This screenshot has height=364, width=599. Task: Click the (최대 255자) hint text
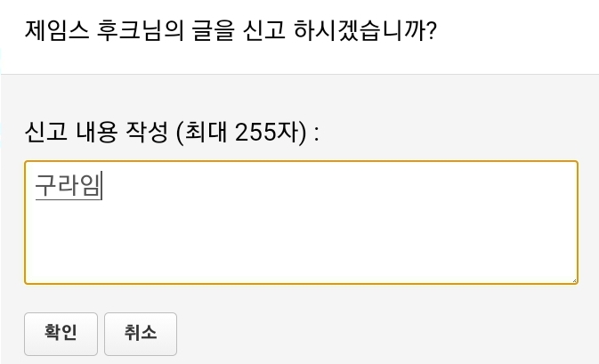[x=242, y=134]
